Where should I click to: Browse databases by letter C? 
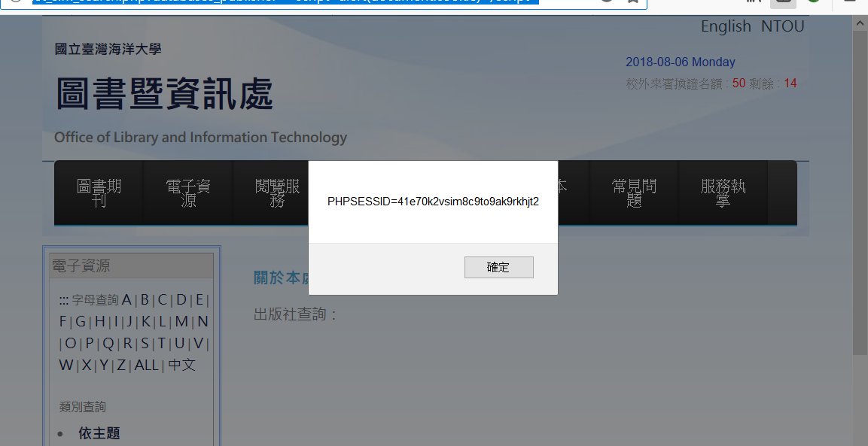(x=162, y=300)
